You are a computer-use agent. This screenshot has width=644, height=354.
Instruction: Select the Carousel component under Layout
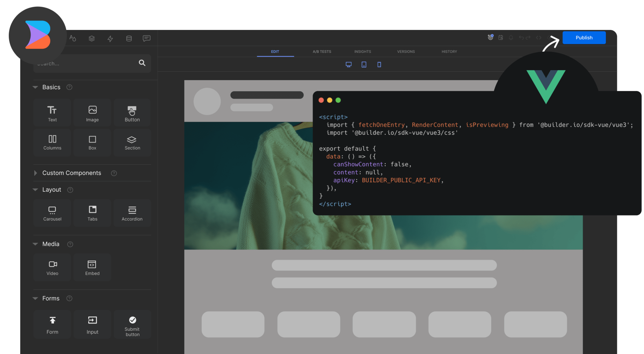click(52, 213)
